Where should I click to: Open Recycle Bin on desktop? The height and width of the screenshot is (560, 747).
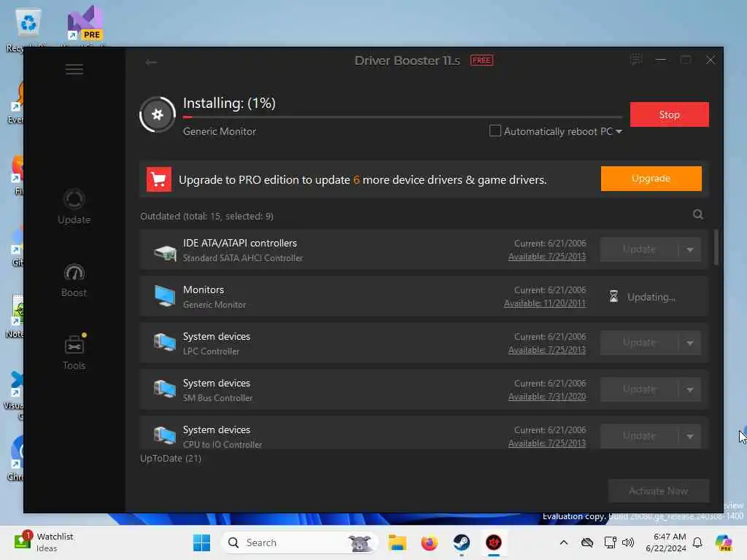point(27,29)
